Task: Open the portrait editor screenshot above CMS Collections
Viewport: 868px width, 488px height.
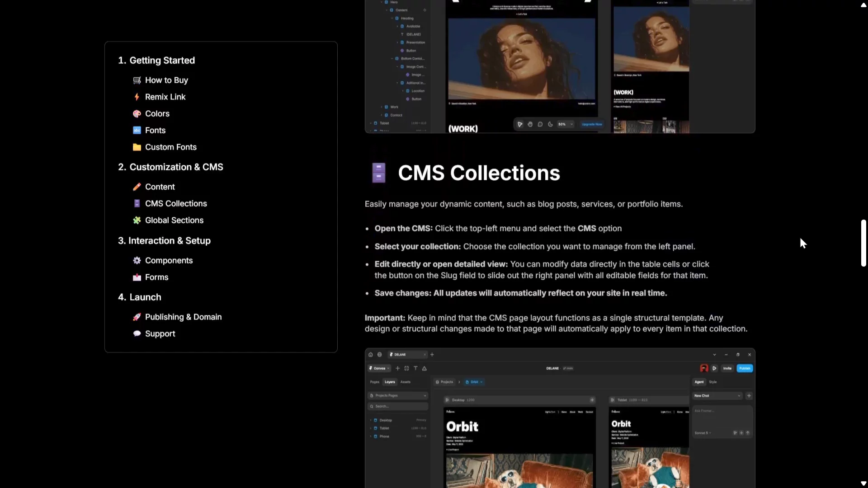Action: (x=560, y=66)
